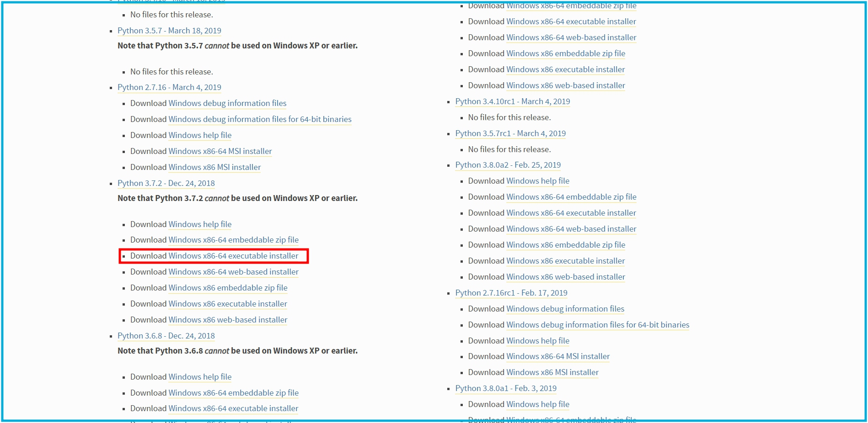Viewport: 868px width, 423px height.
Task: Download Windows debug information files under Python 2.7.16
Action: [x=227, y=103]
